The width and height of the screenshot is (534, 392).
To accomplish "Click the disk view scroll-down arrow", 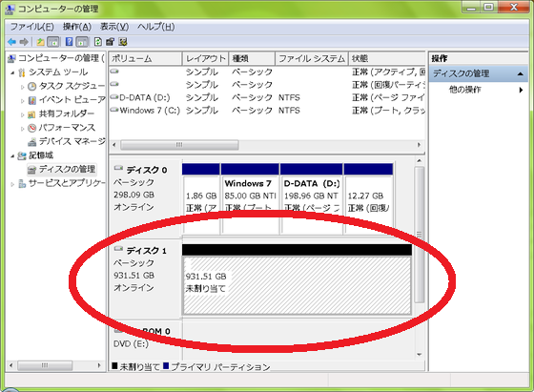I will pyautogui.click(x=420, y=355).
